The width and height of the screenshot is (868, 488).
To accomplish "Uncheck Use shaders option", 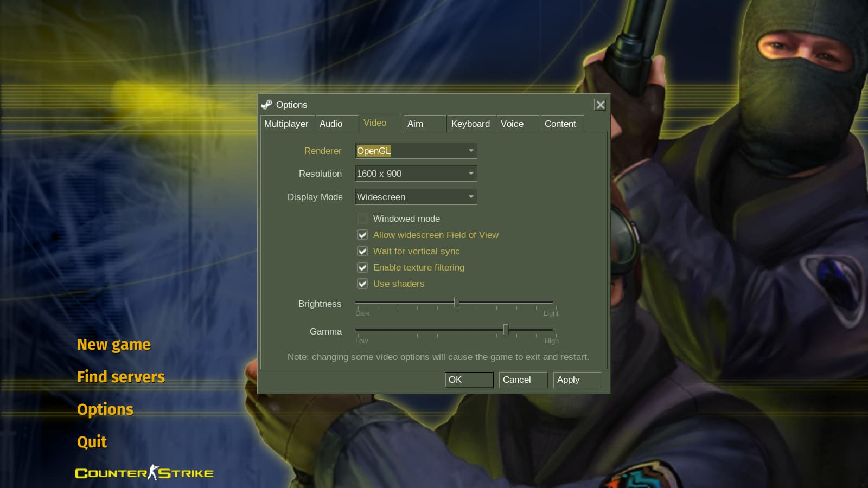I will tap(362, 284).
